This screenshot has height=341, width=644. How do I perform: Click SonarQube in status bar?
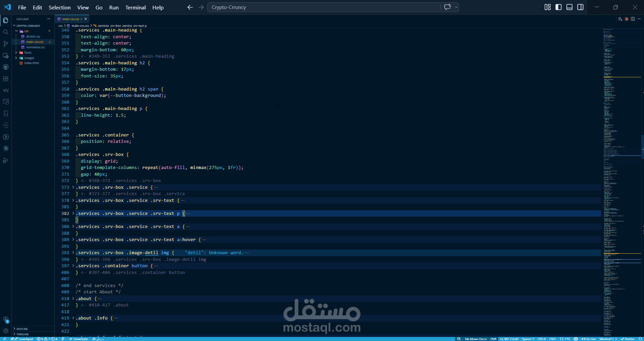click(79, 339)
